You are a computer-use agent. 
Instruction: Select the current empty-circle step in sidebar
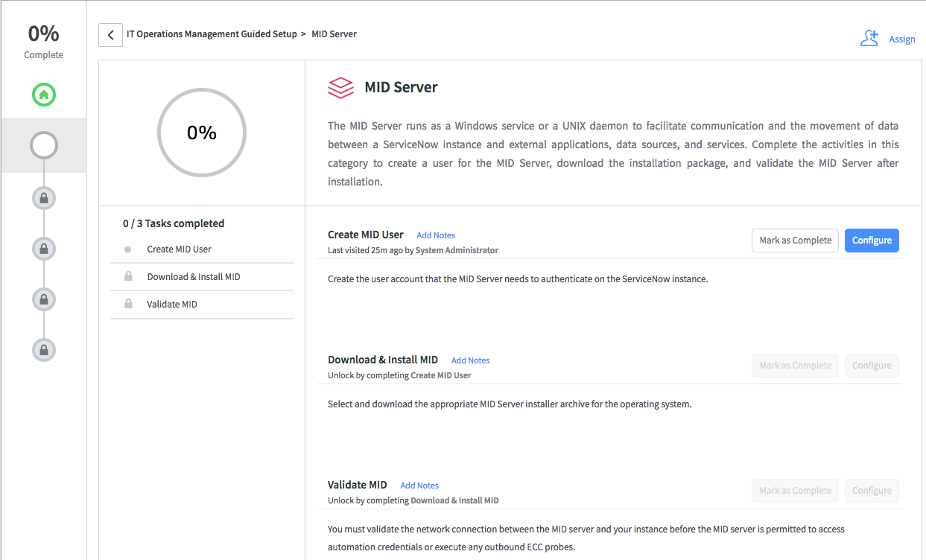tap(44, 145)
